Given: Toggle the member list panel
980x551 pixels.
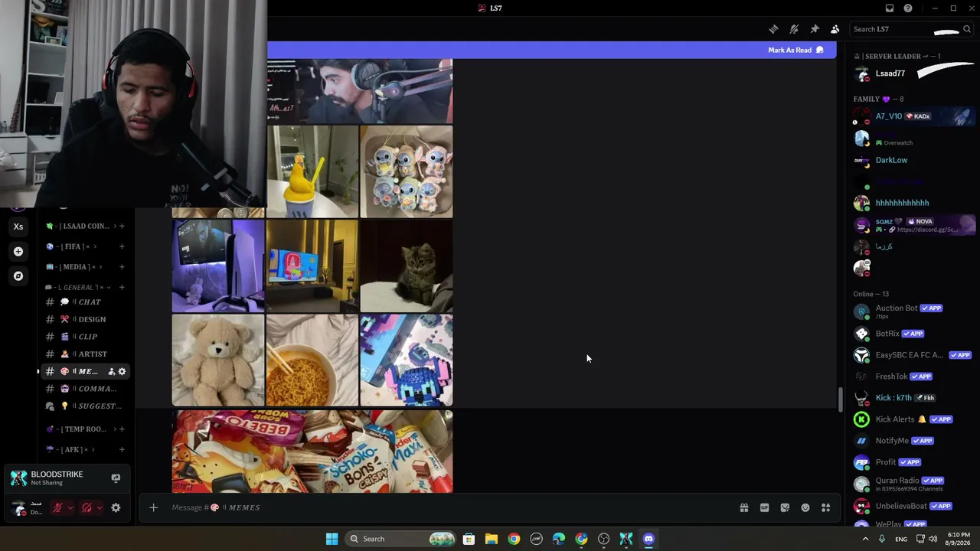Looking at the screenshot, I should (835, 29).
